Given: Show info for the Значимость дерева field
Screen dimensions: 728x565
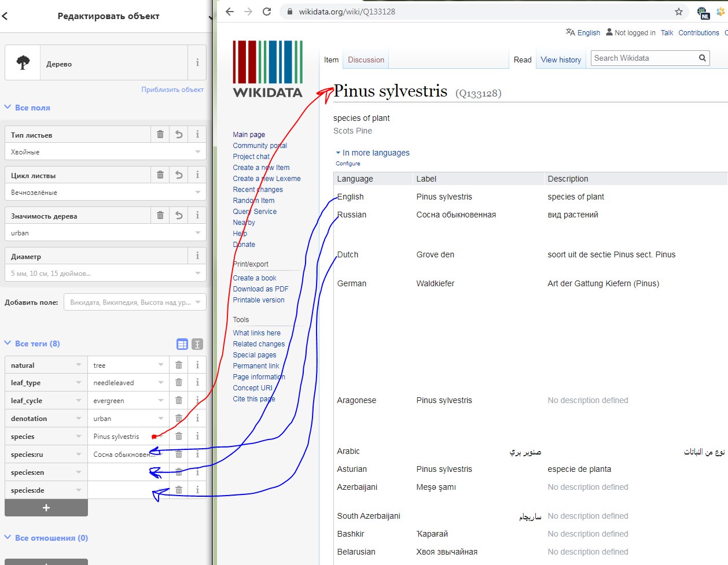Looking at the screenshot, I should click(x=197, y=215).
